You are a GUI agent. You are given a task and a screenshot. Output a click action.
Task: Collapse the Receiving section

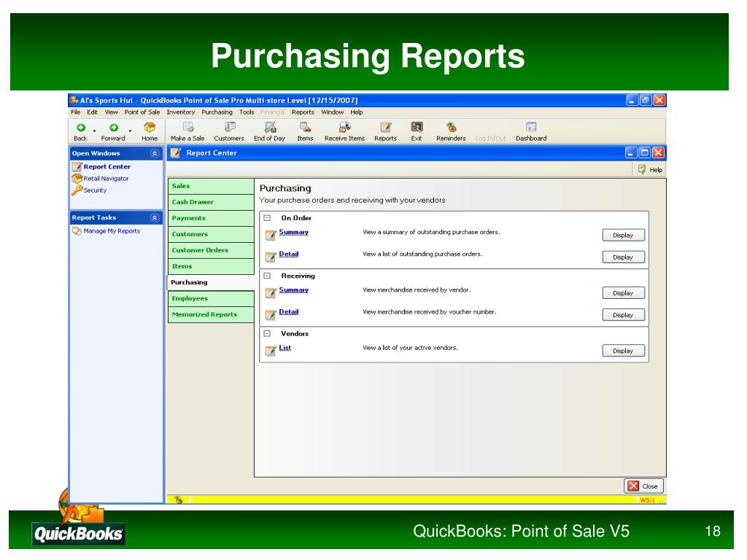point(267,276)
